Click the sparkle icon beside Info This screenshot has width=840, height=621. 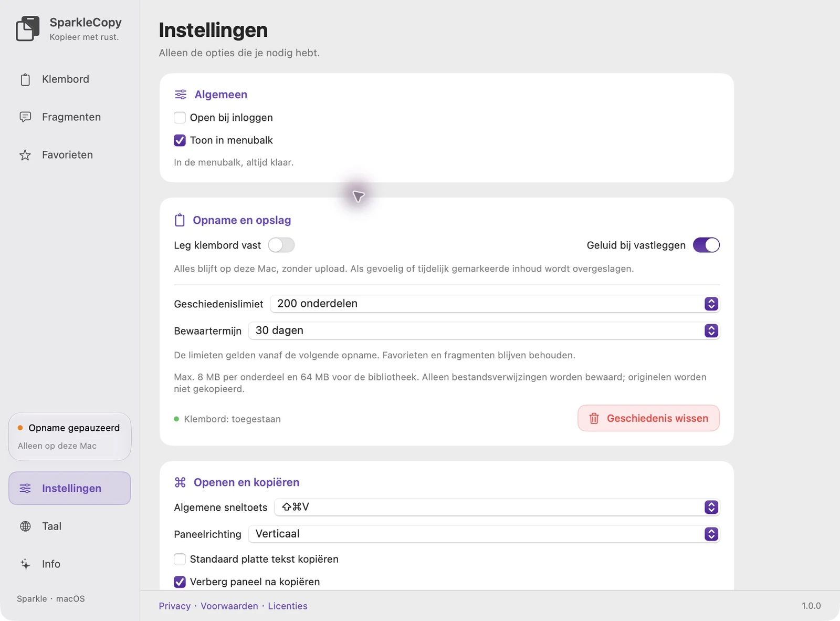pyautogui.click(x=25, y=564)
